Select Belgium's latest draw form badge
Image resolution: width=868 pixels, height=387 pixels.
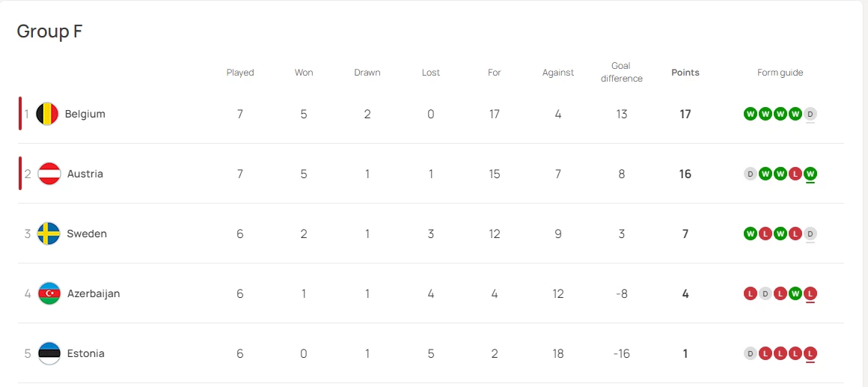810,114
